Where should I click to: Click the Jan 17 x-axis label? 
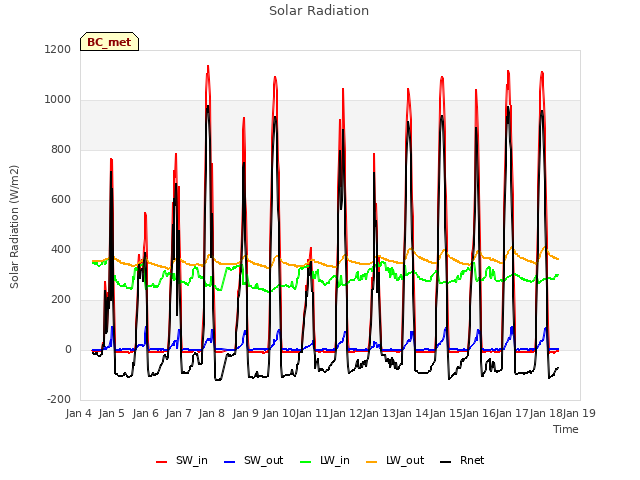click(x=512, y=413)
